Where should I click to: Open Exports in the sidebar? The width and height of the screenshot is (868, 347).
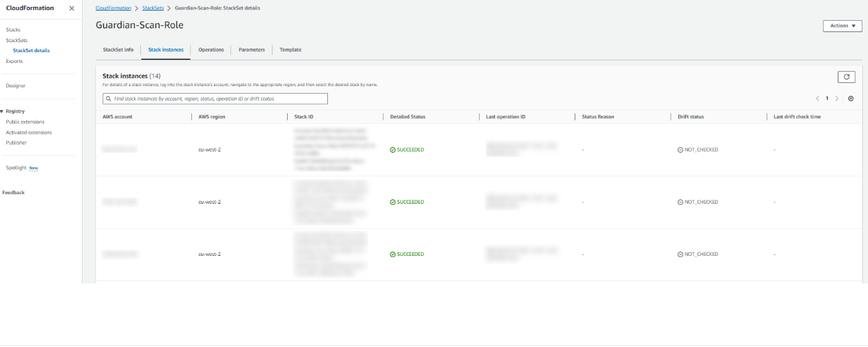coord(14,61)
